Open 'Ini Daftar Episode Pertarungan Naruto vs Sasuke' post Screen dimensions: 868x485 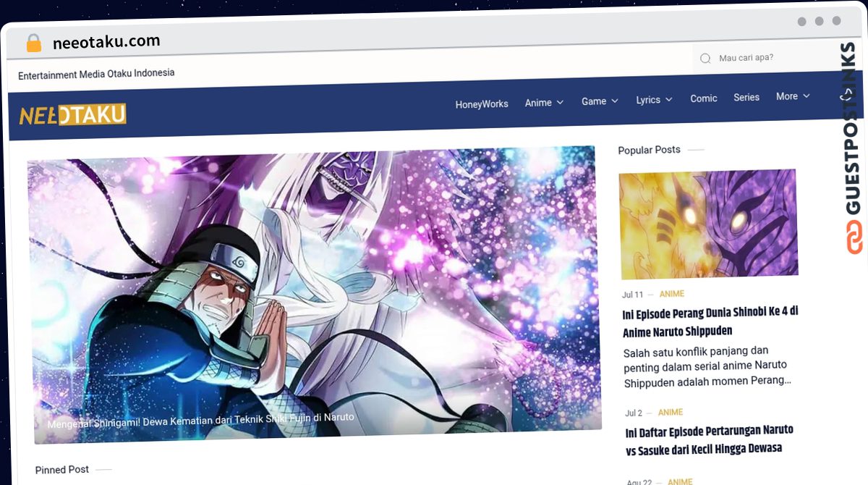click(710, 439)
